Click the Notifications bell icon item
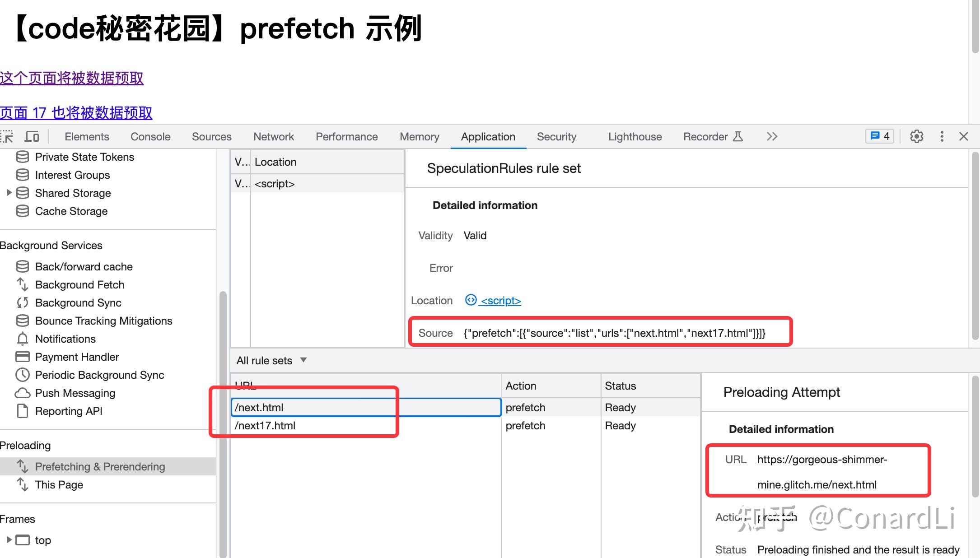Screen dimensions: 980x558 (x=65, y=339)
